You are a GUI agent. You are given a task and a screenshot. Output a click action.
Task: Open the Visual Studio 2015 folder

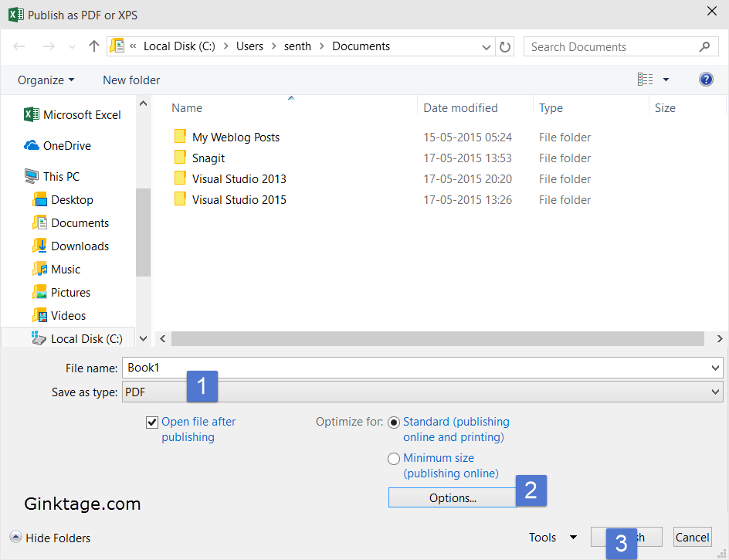pos(239,199)
